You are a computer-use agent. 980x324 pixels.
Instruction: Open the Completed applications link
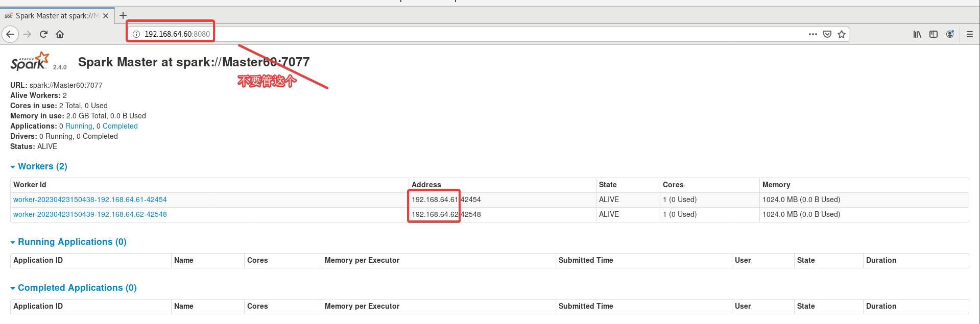click(120, 126)
